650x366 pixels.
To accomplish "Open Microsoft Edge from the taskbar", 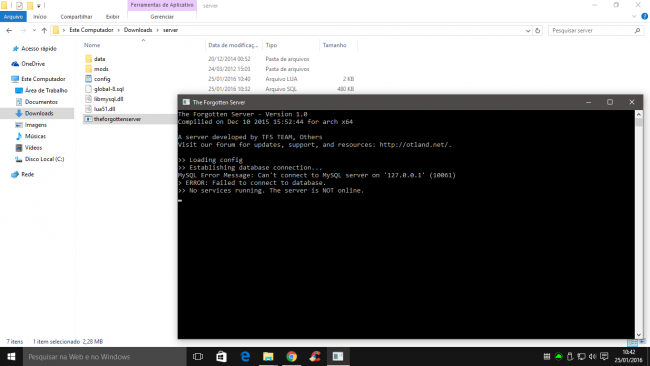I will point(245,356).
